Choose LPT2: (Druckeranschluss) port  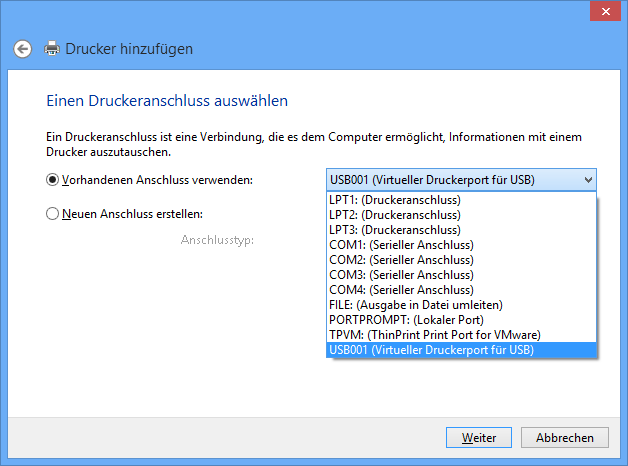(461, 215)
